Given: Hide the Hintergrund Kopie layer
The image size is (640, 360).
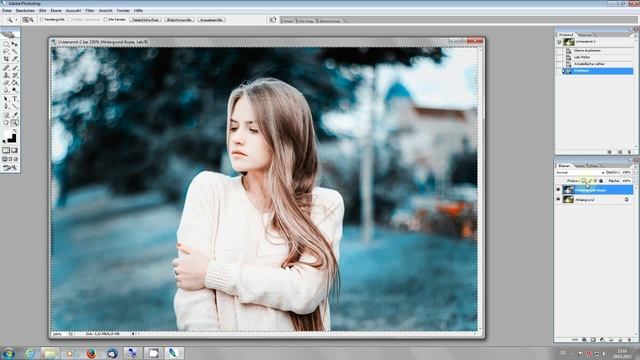Looking at the screenshot, I should tap(558, 190).
